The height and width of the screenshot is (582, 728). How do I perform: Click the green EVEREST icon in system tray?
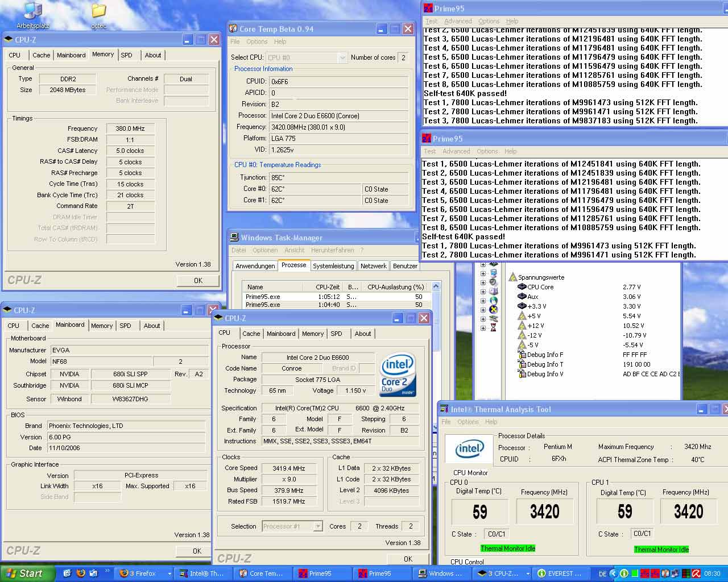pyautogui.click(x=624, y=573)
